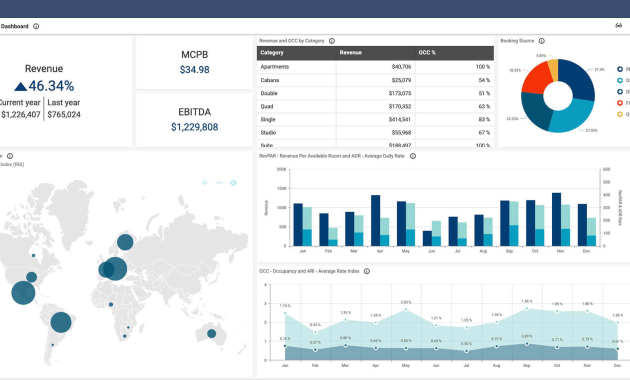Select the red slice of Booking Source donut
The height and width of the screenshot is (380, 630).
[537, 78]
